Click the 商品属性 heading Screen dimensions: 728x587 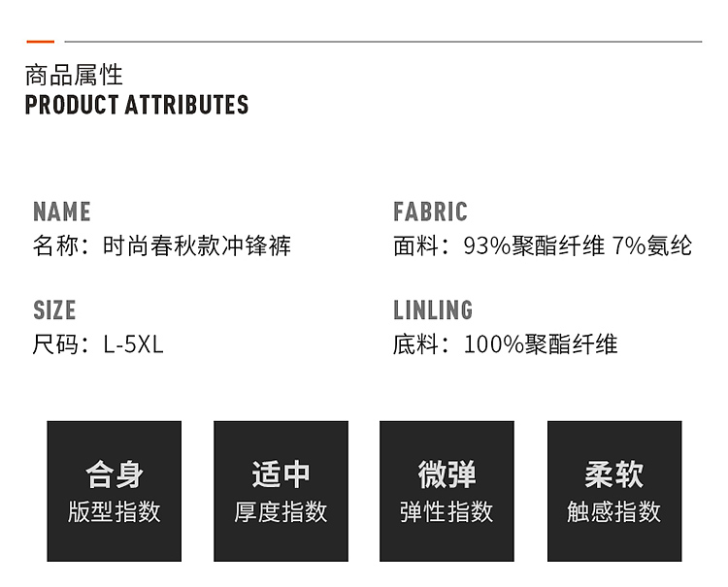point(74,76)
